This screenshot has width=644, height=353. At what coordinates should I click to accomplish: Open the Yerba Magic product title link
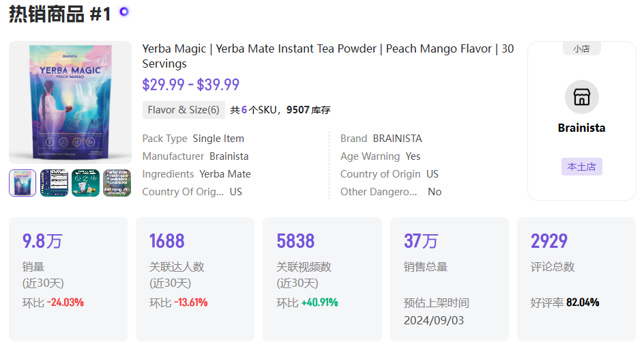[x=327, y=56]
